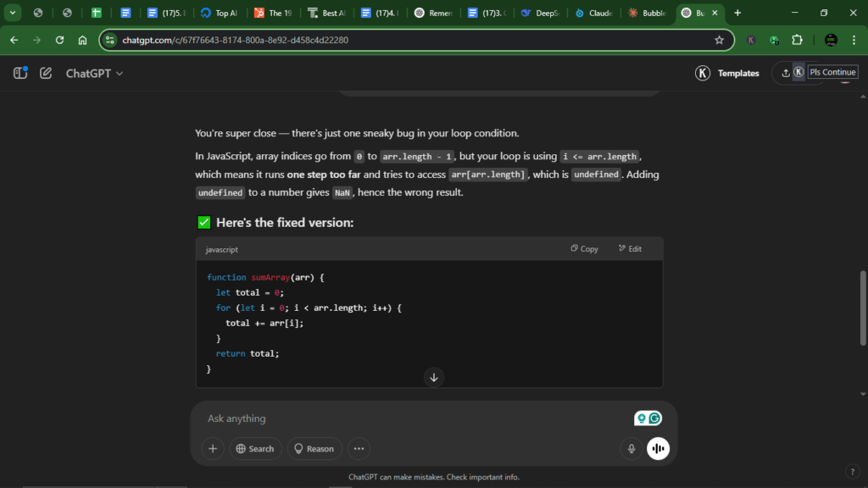Copy the fixed JavaScript code
Image resolution: width=868 pixels, height=488 pixels.
click(x=583, y=248)
